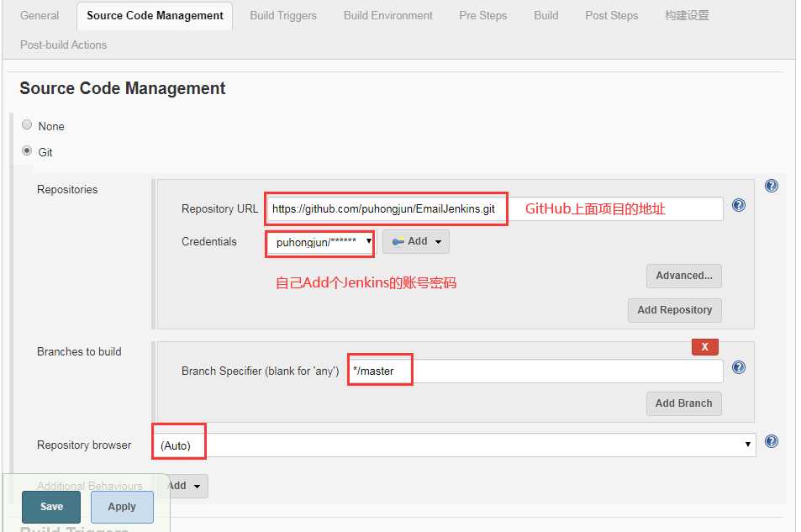Switch to the Pre Steps tab
Viewport: 801px width, 532px height.
482,15
